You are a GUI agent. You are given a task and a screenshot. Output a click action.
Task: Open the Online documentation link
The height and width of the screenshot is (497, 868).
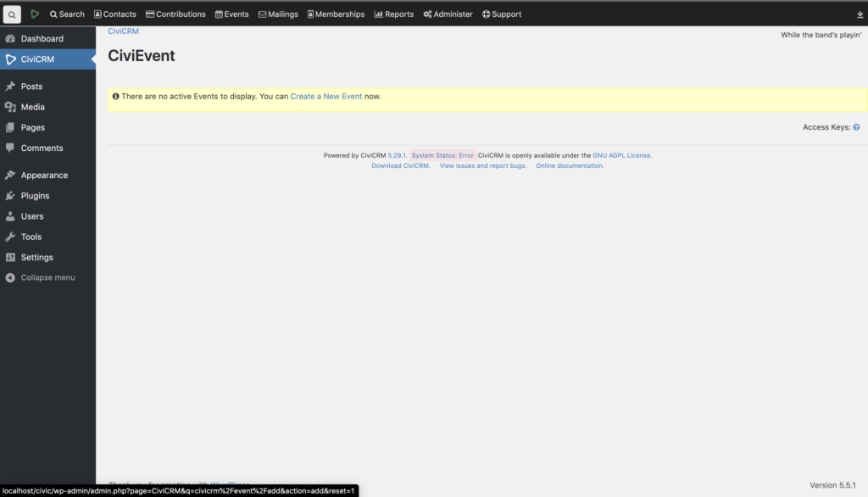(569, 165)
